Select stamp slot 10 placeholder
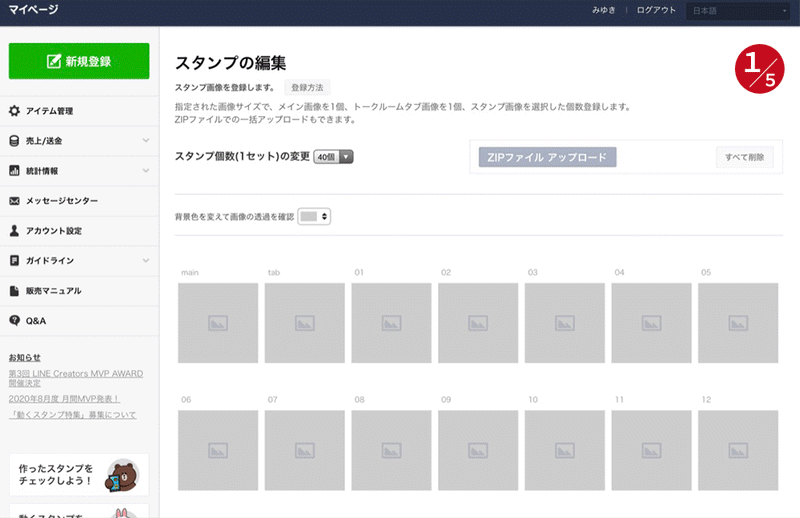800x518 pixels. (x=565, y=450)
